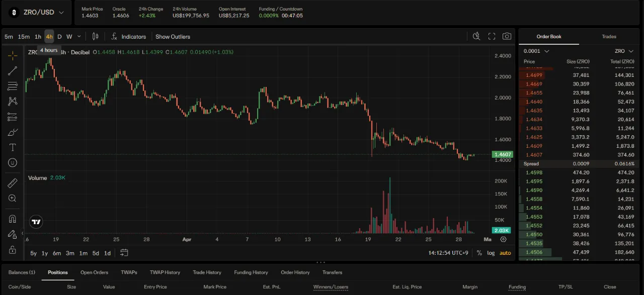Click the Show Outliers button
The width and height of the screenshot is (644, 295).
(x=173, y=37)
